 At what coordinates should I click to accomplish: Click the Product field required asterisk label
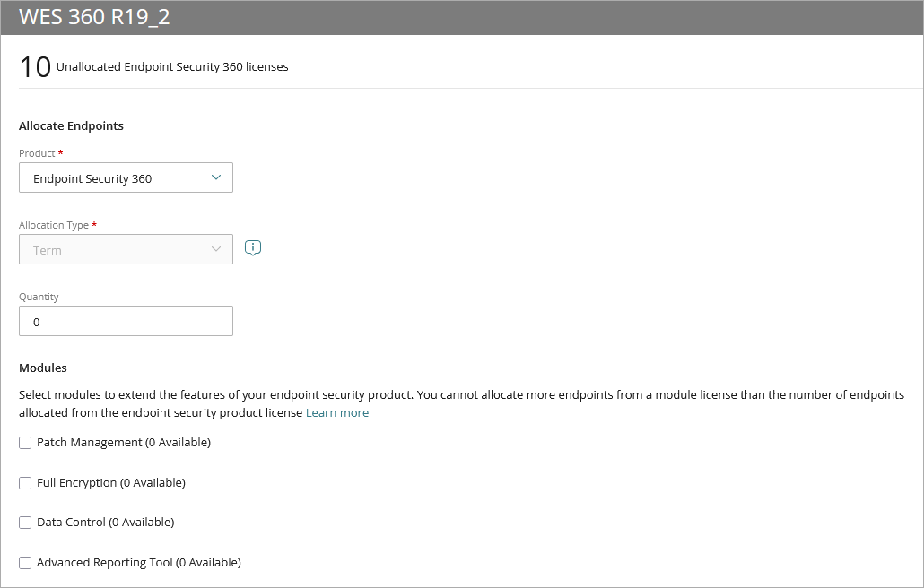click(59, 153)
